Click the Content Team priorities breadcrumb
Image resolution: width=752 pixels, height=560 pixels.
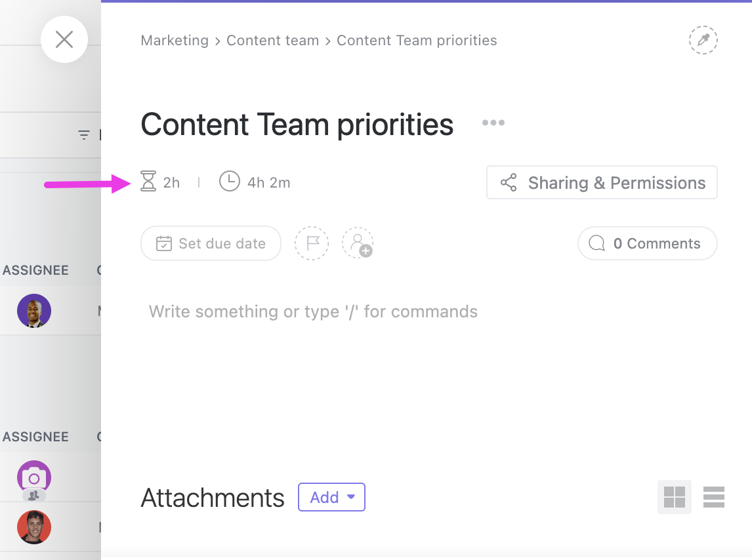(417, 41)
